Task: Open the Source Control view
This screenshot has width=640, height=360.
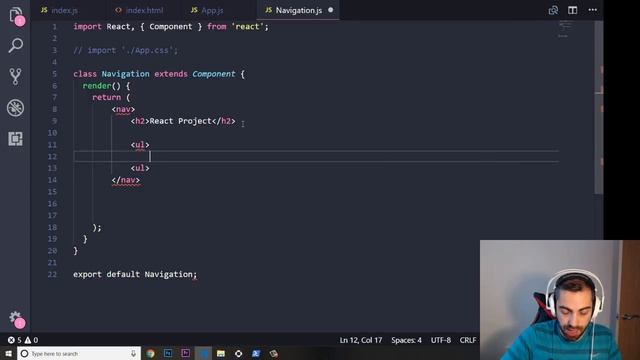Action: coord(16,76)
